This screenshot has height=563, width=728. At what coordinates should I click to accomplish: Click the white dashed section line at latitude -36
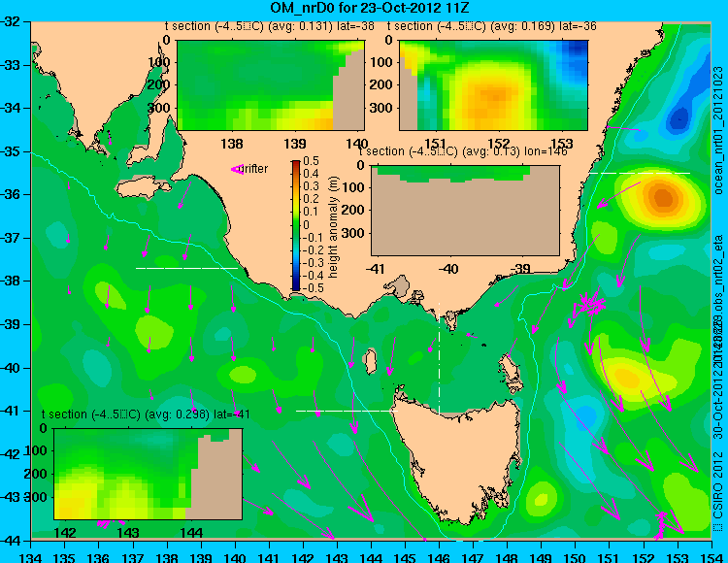coord(640,173)
